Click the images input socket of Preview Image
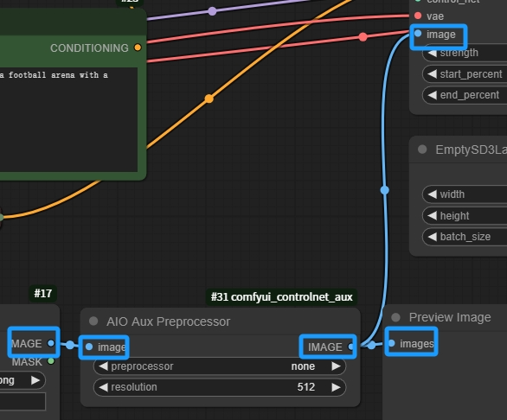The image size is (507, 420). [x=392, y=343]
